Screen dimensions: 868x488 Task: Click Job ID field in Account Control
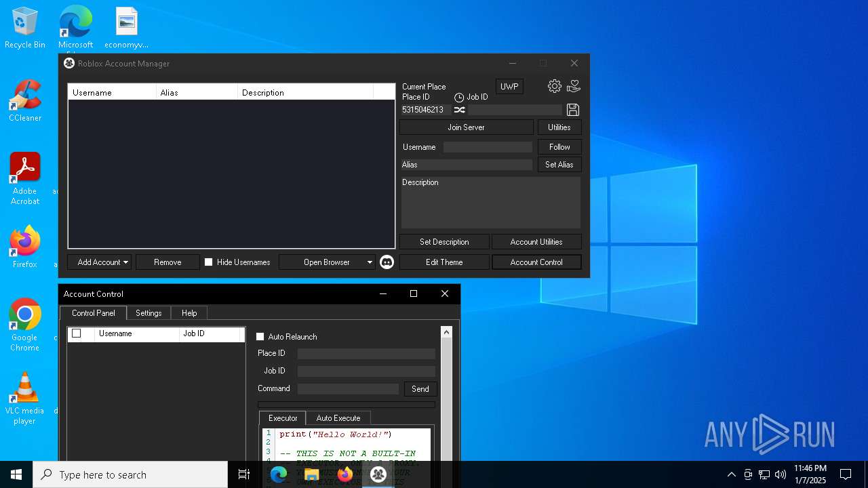pyautogui.click(x=366, y=371)
